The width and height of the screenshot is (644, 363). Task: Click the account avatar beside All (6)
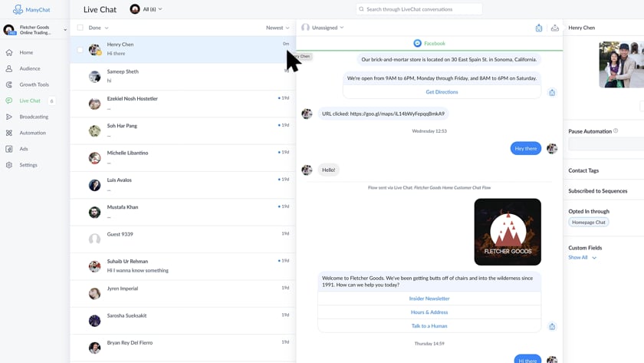(135, 9)
